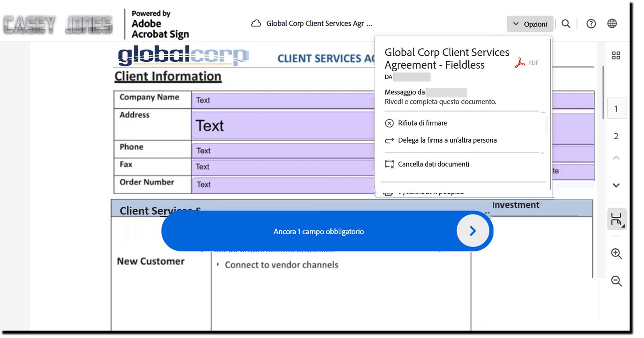Click the Fax label cell

tap(152, 166)
